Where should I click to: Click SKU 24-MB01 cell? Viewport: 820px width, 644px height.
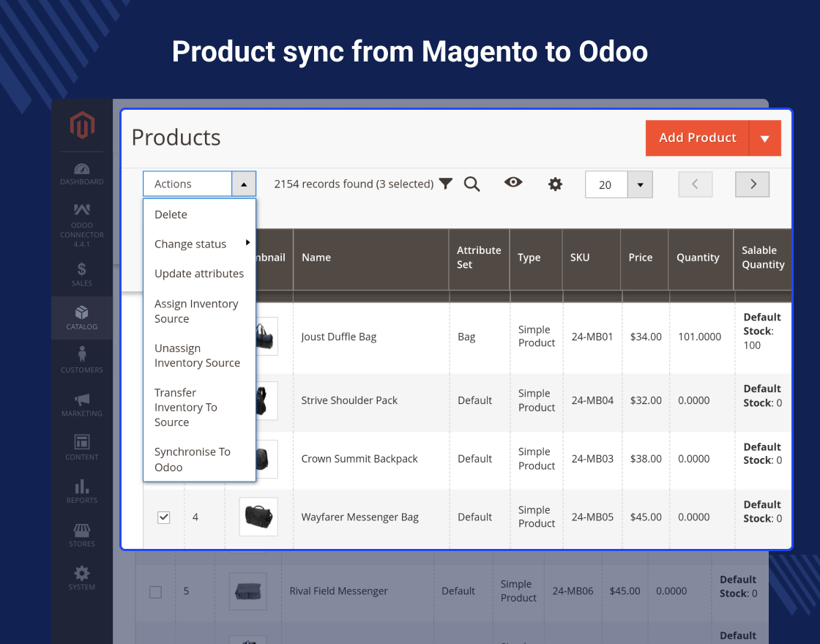coord(592,337)
